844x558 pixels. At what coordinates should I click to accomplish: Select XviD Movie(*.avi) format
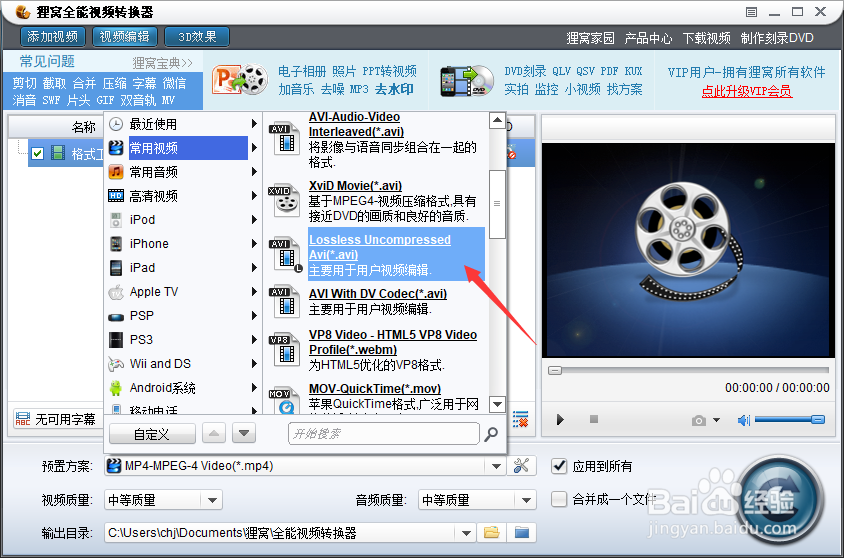pyautogui.click(x=355, y=186)
